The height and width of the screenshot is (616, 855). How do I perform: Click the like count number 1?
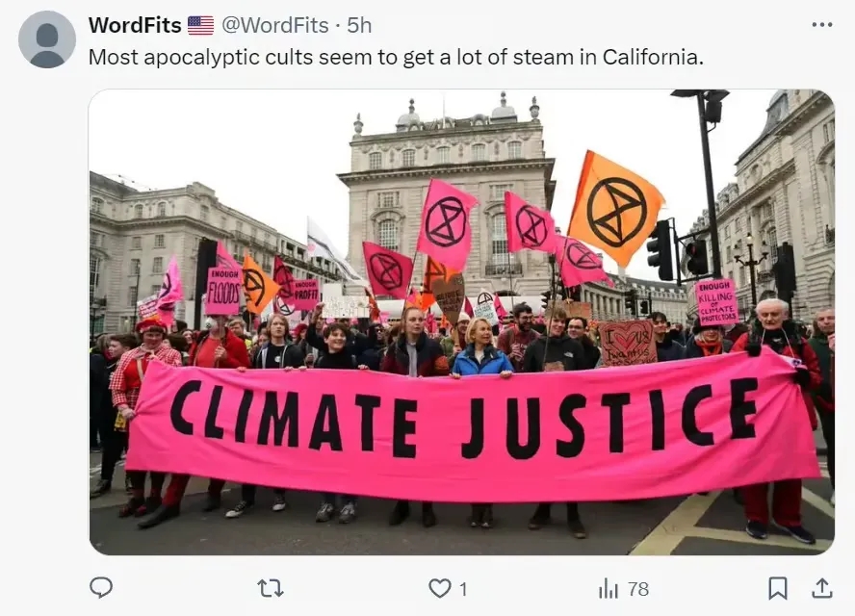click(463, 589)
